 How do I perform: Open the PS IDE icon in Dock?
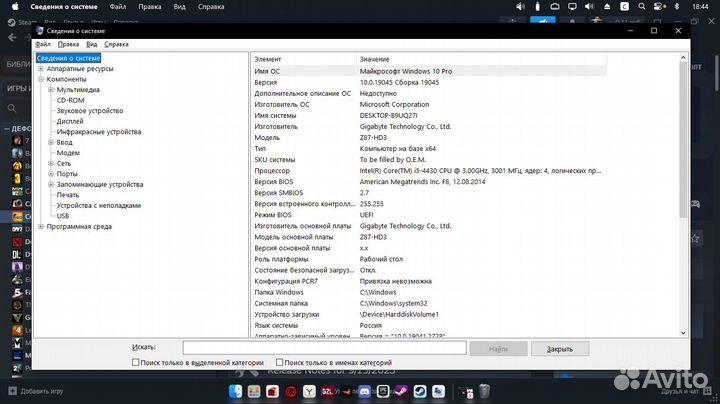click(383, 392)
